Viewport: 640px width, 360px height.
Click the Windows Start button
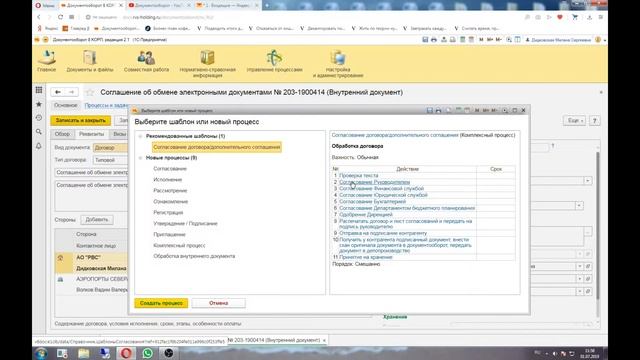click(41, 353)
